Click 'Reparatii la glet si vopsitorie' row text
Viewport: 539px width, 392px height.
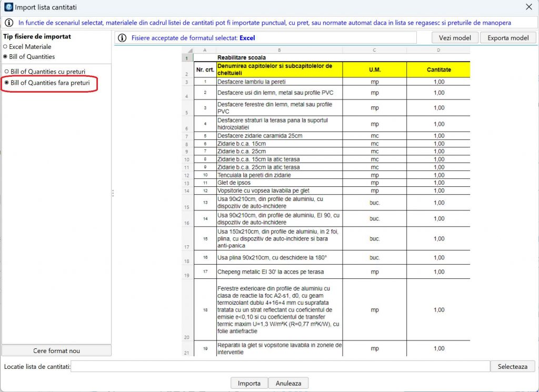(280, 348)
